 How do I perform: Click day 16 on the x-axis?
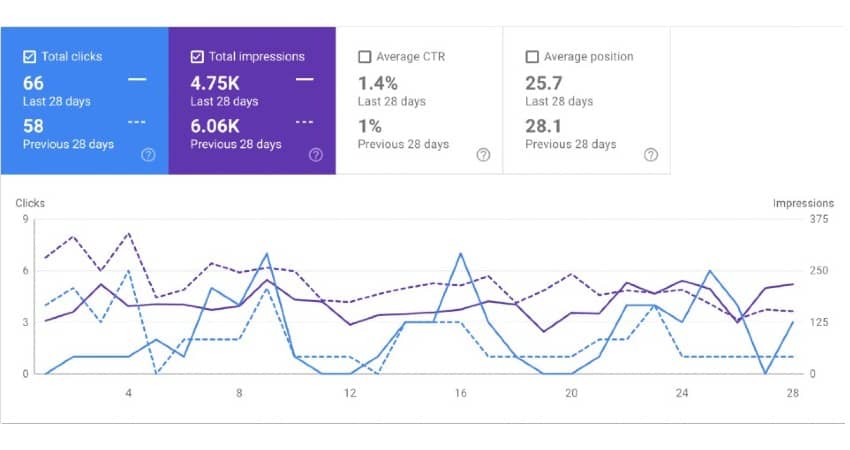click(460, 393)
